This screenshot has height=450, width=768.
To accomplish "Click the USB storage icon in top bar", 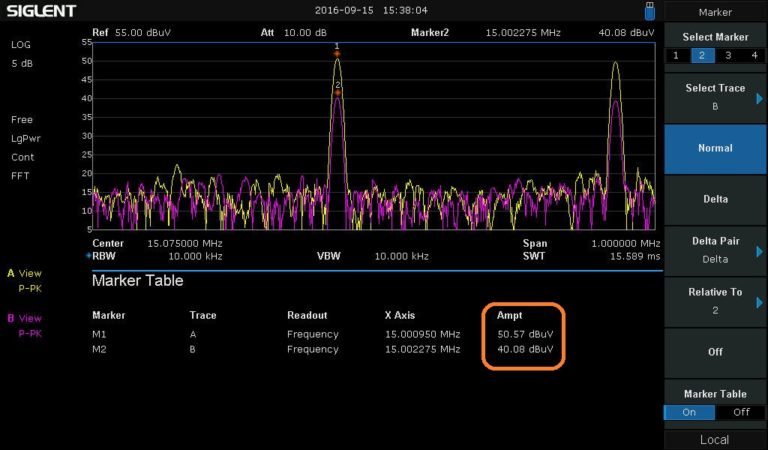I will point(651,11).
